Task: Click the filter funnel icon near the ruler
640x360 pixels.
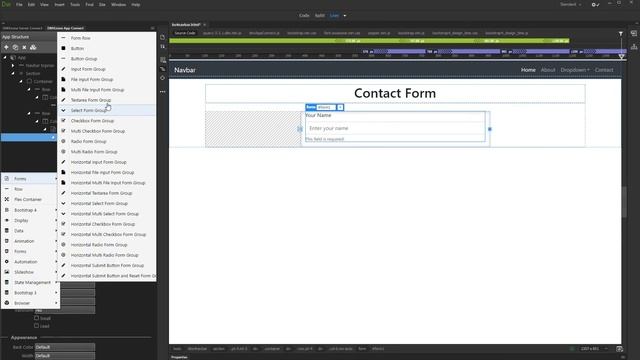Action: 620,33
